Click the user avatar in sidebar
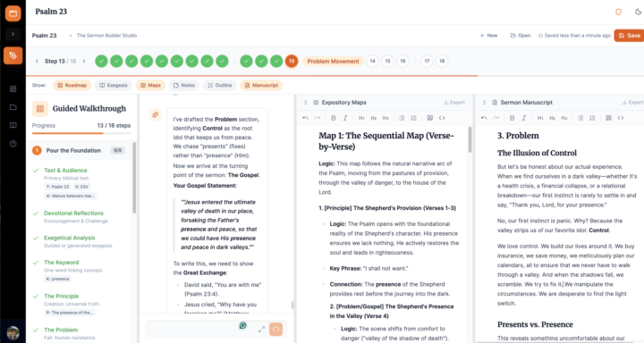Viewport: 644px width, 343px height. [x=13, y=332]
